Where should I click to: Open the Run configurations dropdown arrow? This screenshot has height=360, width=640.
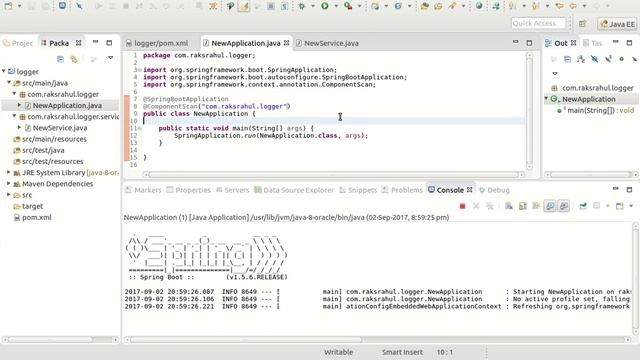(336, 6)
